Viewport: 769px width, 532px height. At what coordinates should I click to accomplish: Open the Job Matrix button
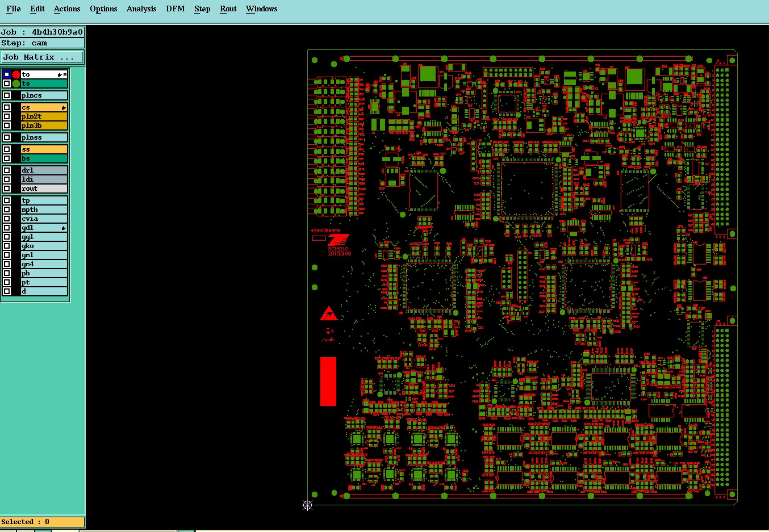pyautogui.click(x=42, y=57)
